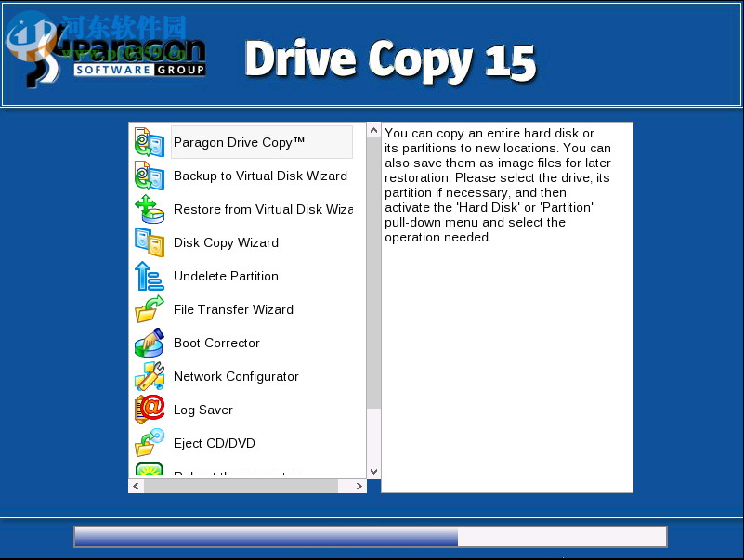Open the File Transfer Wizard
The height and width of the screenshot is (560, 744).
tap(233, 309)
